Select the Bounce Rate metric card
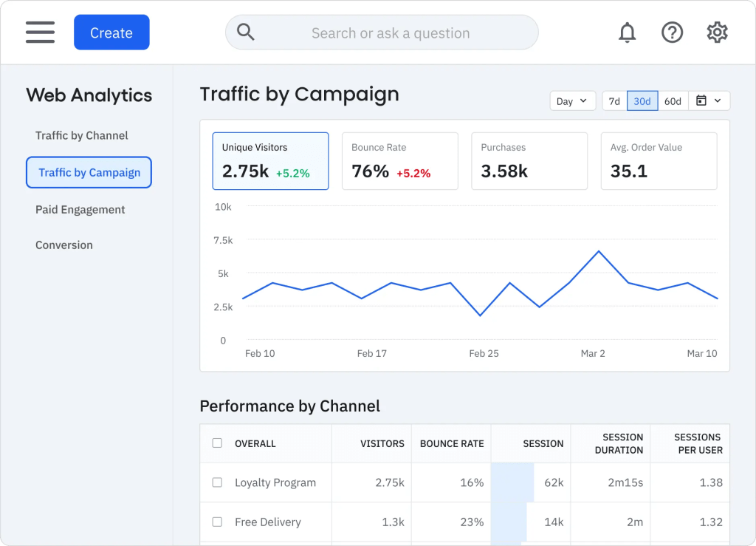 399,161
